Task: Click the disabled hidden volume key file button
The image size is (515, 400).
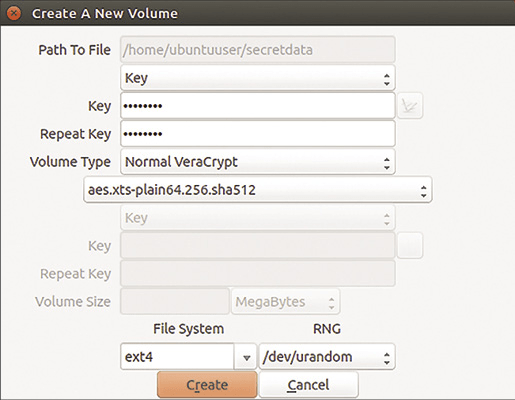Action: click(x=410, y=246)
